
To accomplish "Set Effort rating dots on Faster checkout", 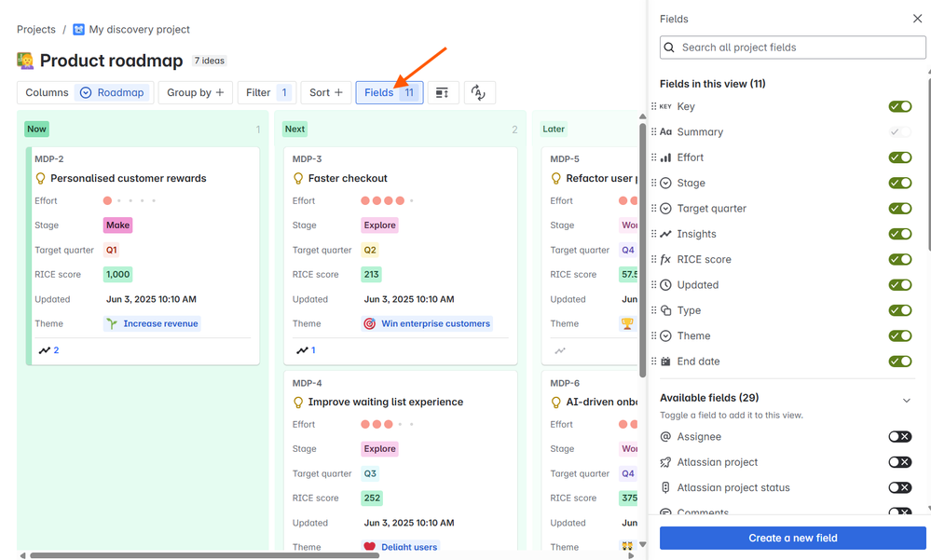I will 387,200.
